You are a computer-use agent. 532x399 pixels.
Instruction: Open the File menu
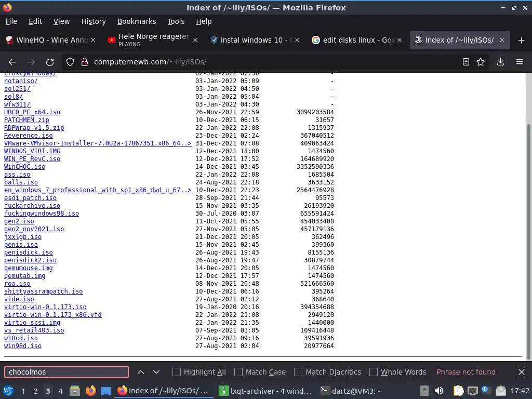[11, 21]
